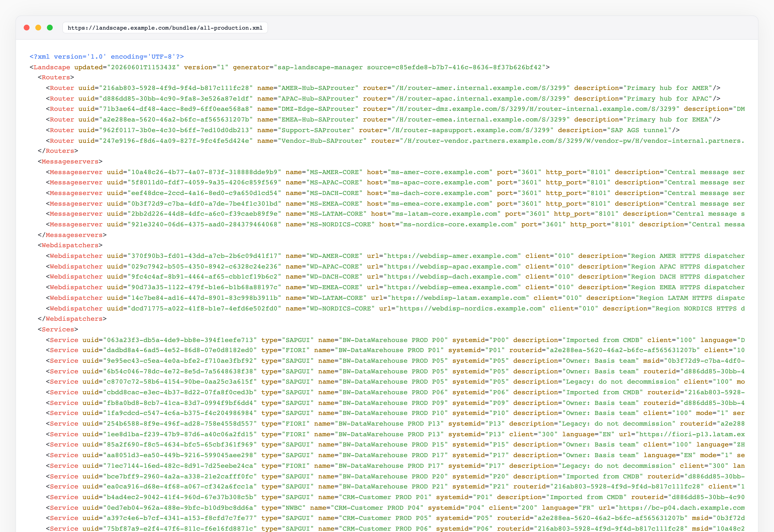Select the BW-DataWarehouse PROD P01 Service row
Viewport: 774px width, 532px height.
click(395, 350)
